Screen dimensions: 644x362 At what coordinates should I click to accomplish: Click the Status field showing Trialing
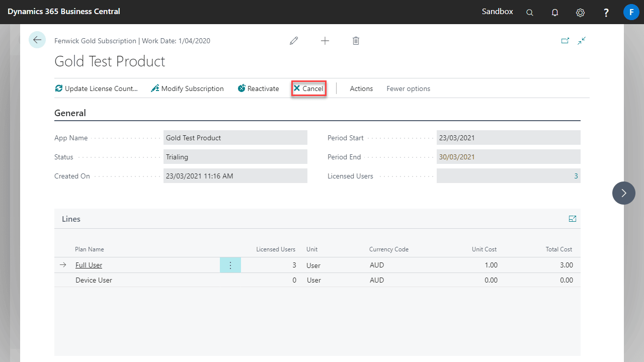(235, 157)
